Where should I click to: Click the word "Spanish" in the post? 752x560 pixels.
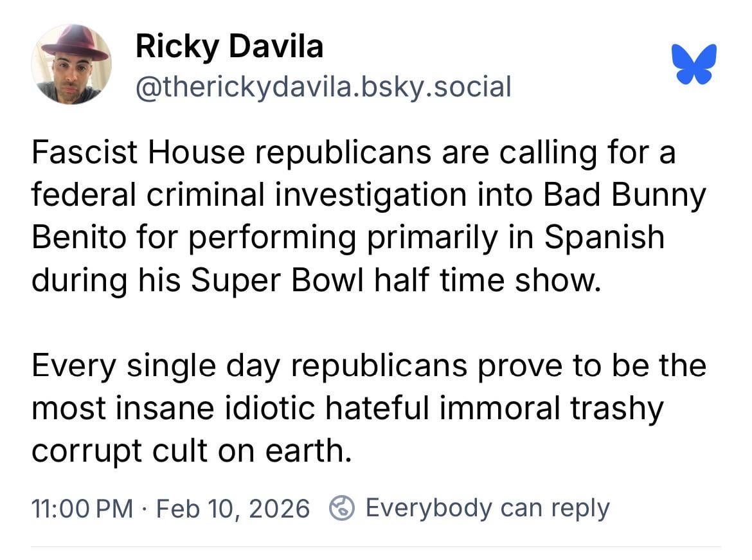(604, 237)
